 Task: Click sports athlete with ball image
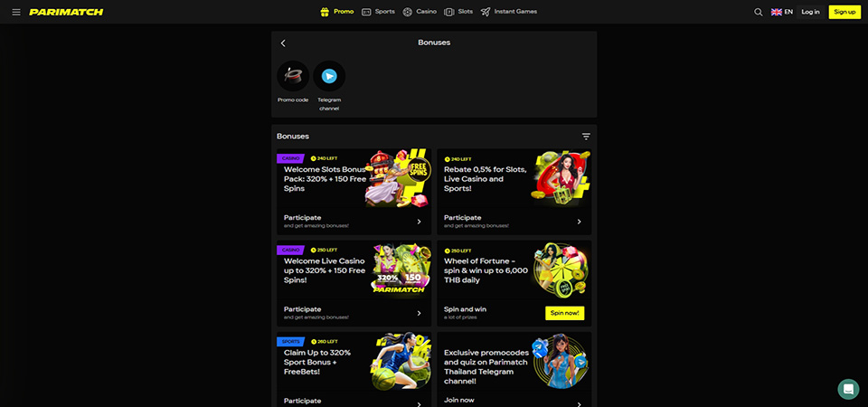(x=401, y=361)
